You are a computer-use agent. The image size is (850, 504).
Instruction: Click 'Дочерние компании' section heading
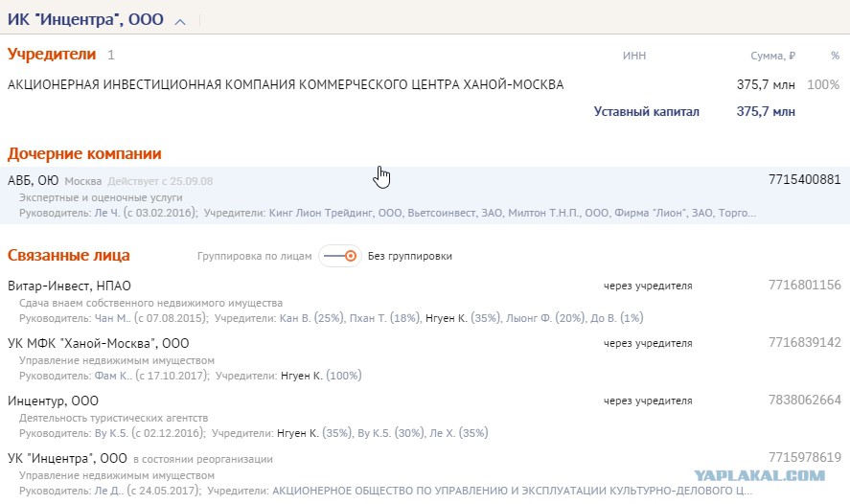point(84,154)
